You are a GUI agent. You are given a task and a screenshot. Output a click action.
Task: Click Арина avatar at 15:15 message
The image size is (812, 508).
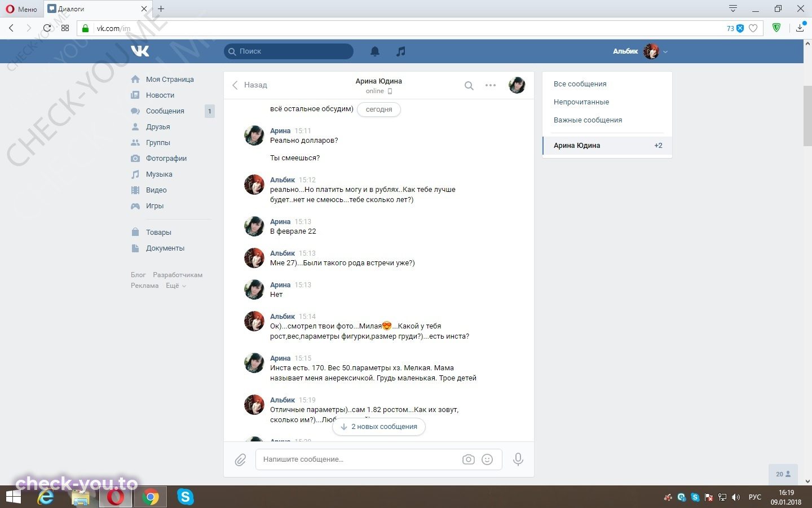(254, 363)
